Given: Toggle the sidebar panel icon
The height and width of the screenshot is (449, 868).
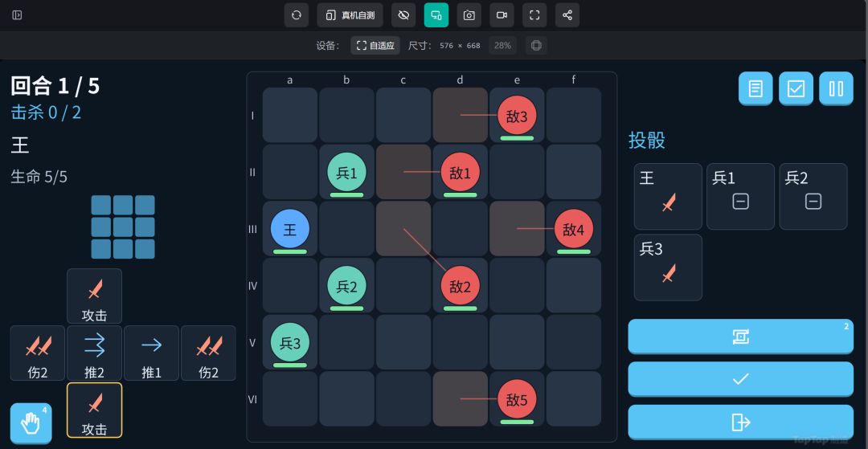Looking at the screenshot, I should [x=17, y=15].
